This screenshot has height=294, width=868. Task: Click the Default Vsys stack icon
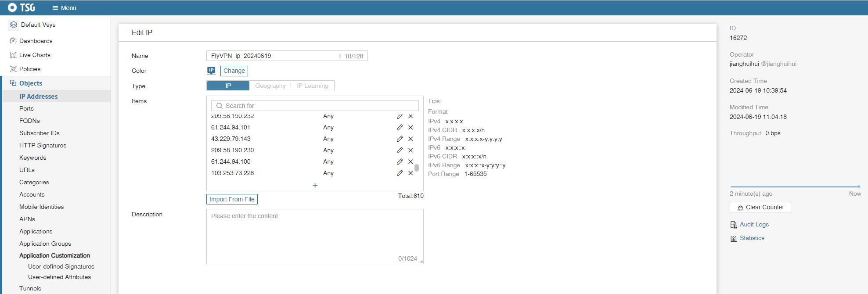(x=14, y=25)
